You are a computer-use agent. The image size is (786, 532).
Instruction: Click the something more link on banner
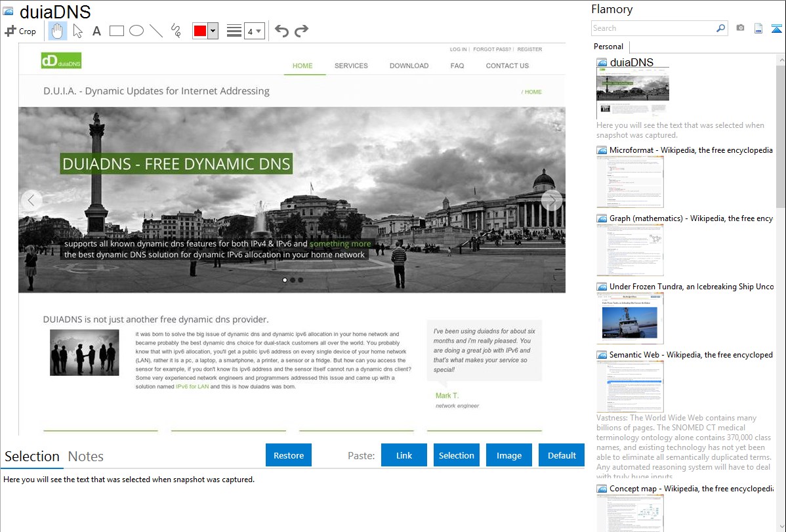pyautogui.click(x=340, y=243)
